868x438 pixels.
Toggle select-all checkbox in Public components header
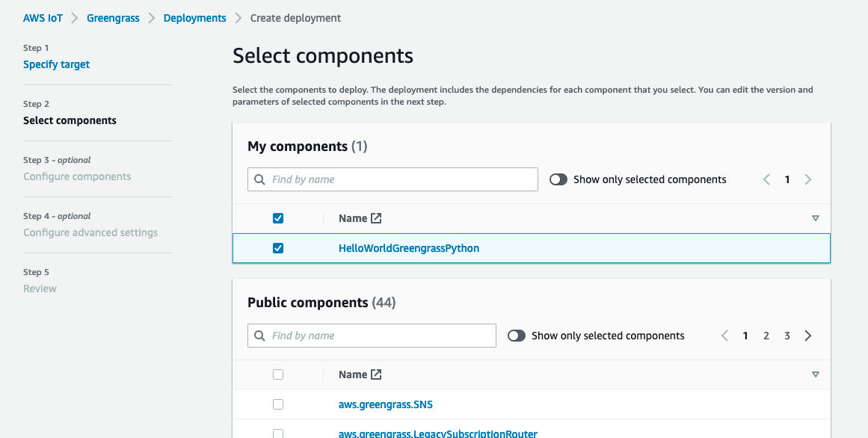[278, 374]
